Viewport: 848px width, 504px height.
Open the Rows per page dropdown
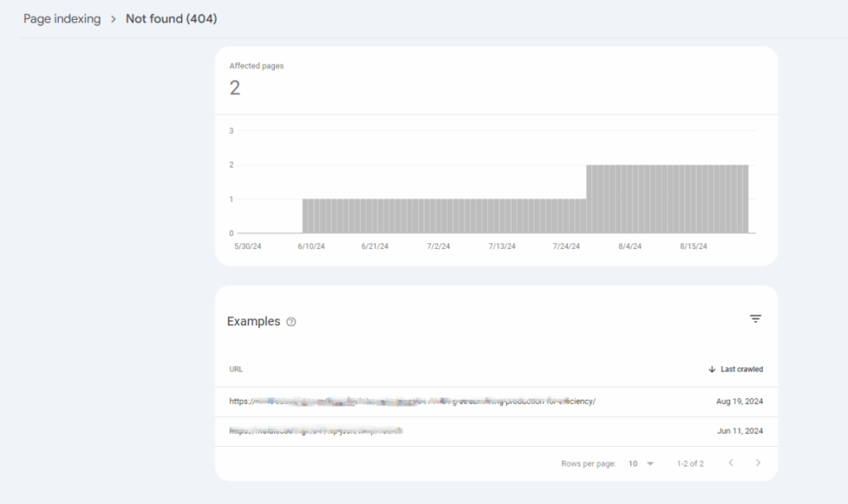(641, 463)
